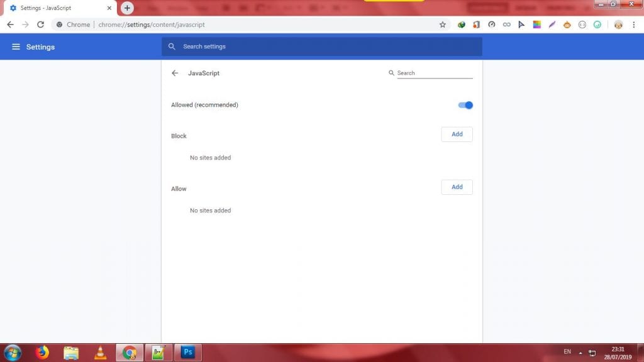Show hidden system tray icons

point(580,353)
